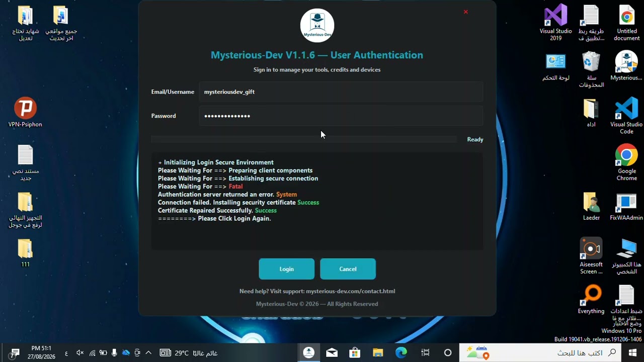
Task: Open the taskbar clock and date
Action: (x=42, y=352)
